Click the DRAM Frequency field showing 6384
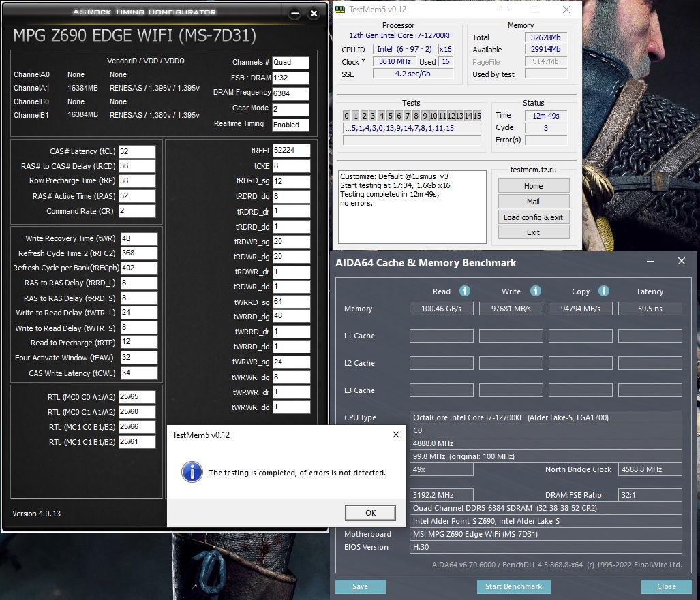Viewport: 700px width, 600px height. pos(290,93)
